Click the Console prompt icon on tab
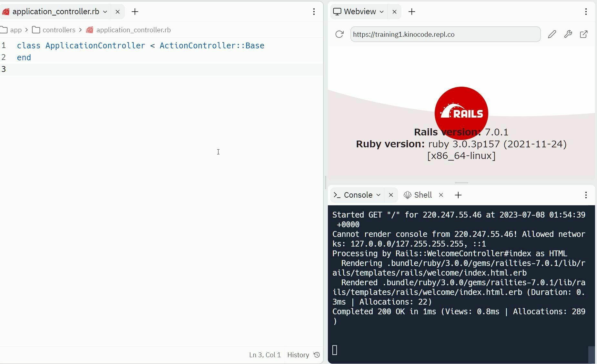The width and height of the screenshot is (597, 364). click(337, 195)
